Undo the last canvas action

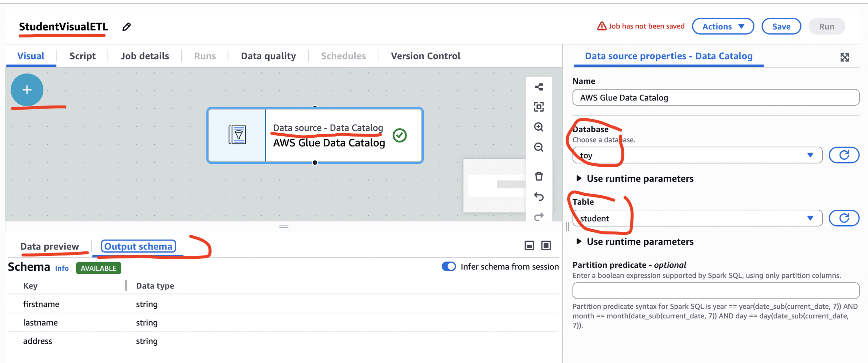[x=539, y=196]
